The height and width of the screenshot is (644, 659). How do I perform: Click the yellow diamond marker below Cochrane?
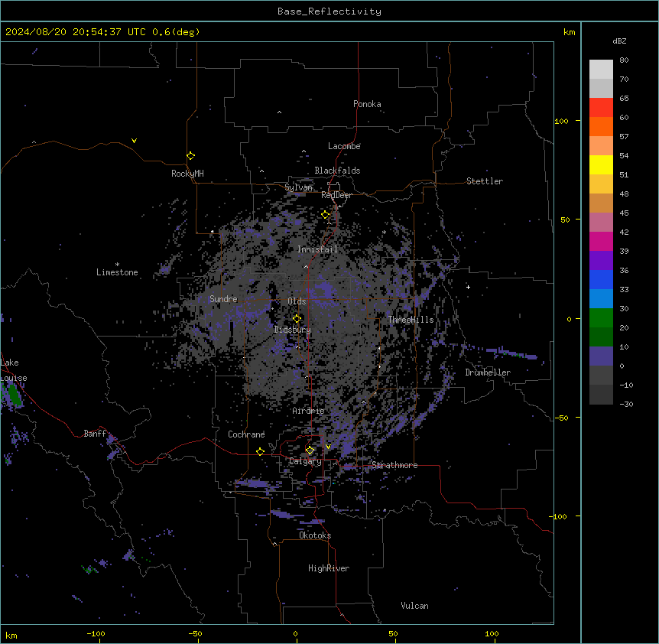click(x=260, y=451)
